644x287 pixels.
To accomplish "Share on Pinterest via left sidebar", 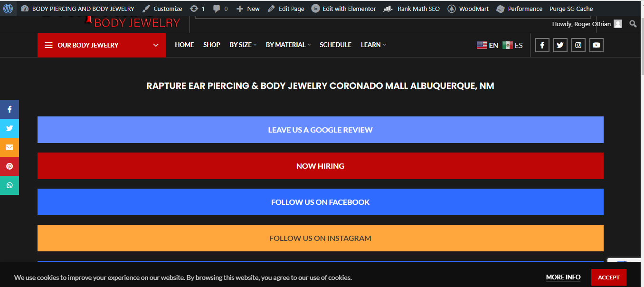I will click(9, 166).
